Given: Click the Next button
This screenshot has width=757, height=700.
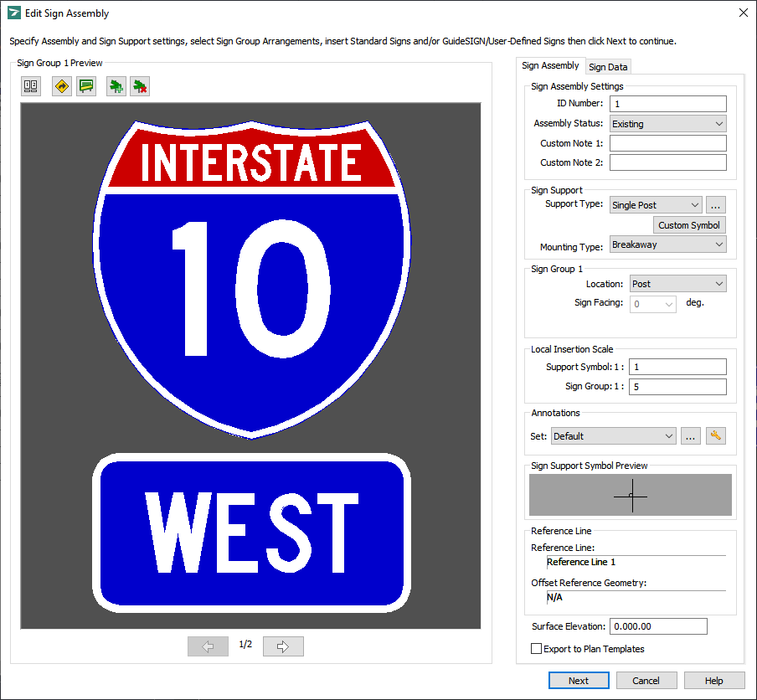Looking at the screenshot, I should coord(579,681).
